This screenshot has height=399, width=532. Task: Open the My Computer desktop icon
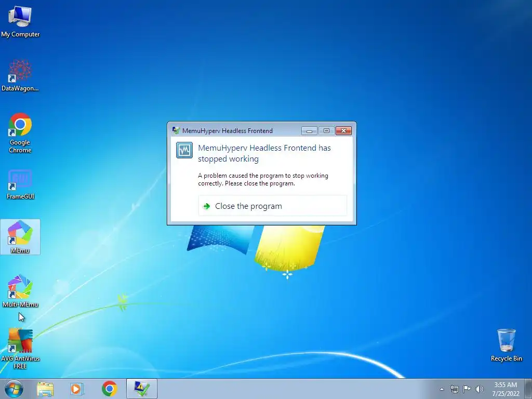[20, 22]
